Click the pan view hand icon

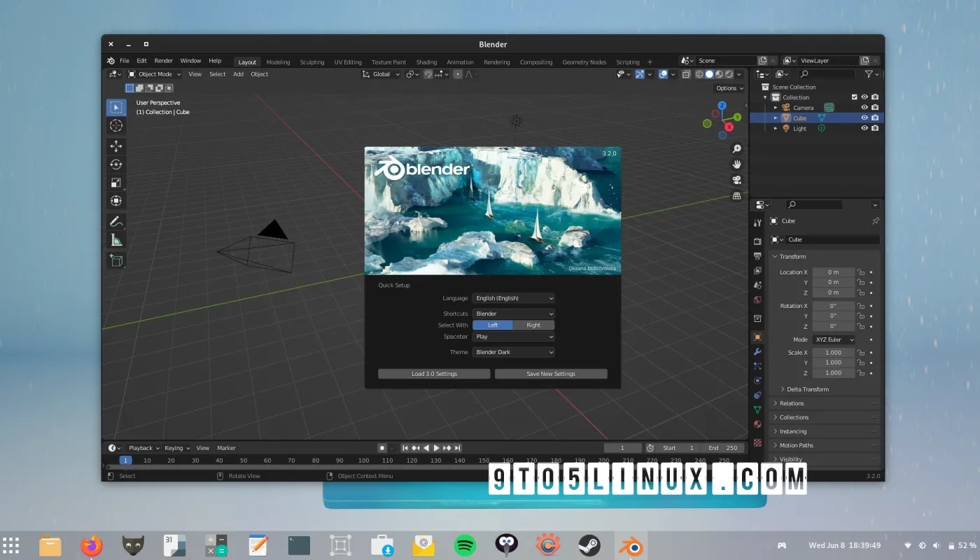coord(737,164)
